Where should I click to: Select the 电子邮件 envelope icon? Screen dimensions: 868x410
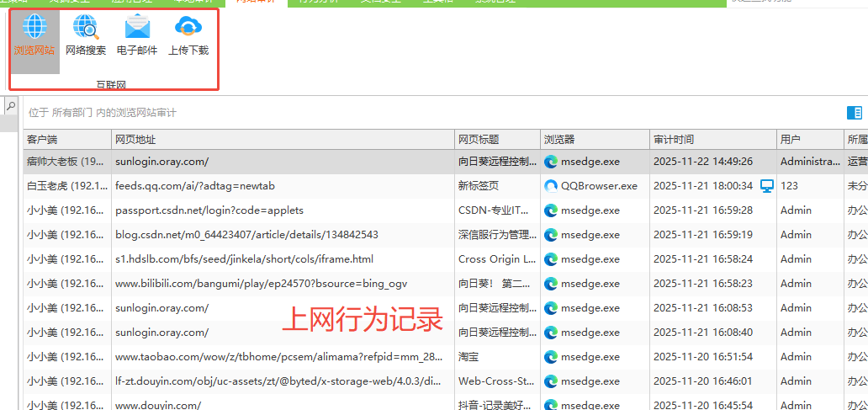[137, 29]
